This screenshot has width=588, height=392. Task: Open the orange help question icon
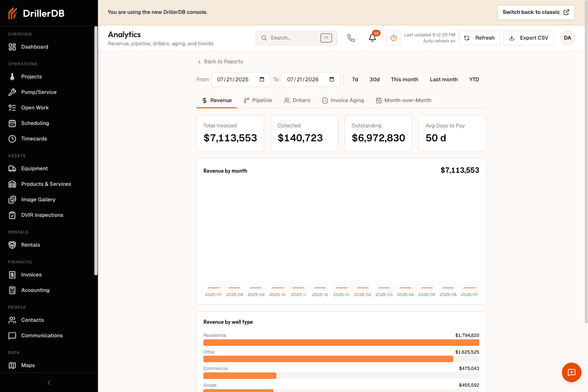(x=394, y=38)
